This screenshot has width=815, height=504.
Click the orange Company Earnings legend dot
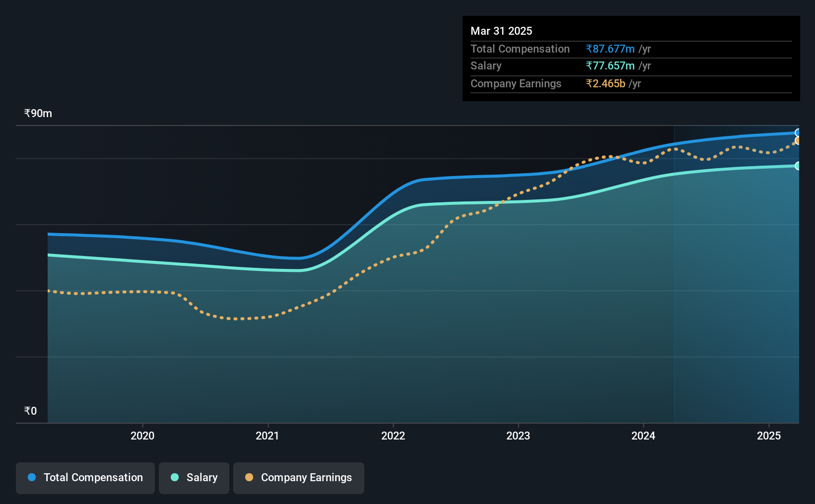pyautogui.click(x=249, y=477)
